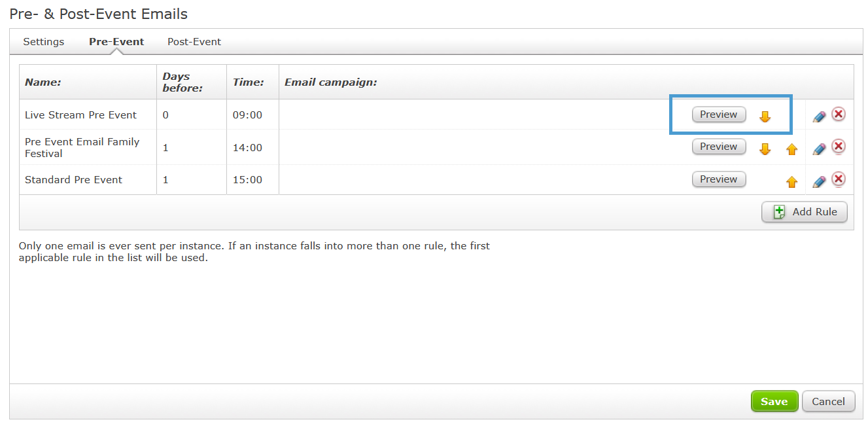This screenshot has width=868, height=426.
Task: Edit Live Stream Pre Event rule pencil
Action: [819, 116]
